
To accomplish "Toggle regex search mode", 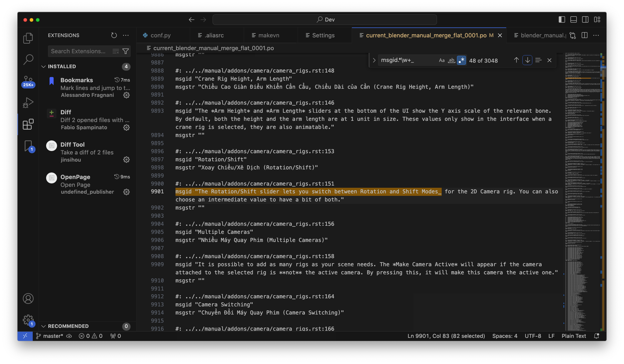I will point(461,60).
